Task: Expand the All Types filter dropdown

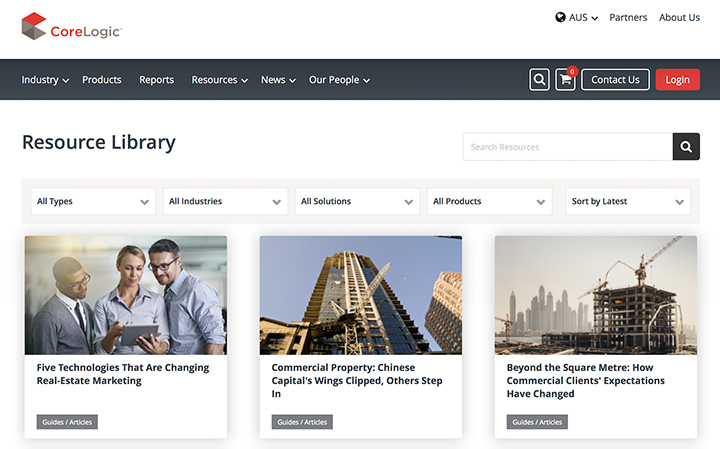Action: point(93,201)
